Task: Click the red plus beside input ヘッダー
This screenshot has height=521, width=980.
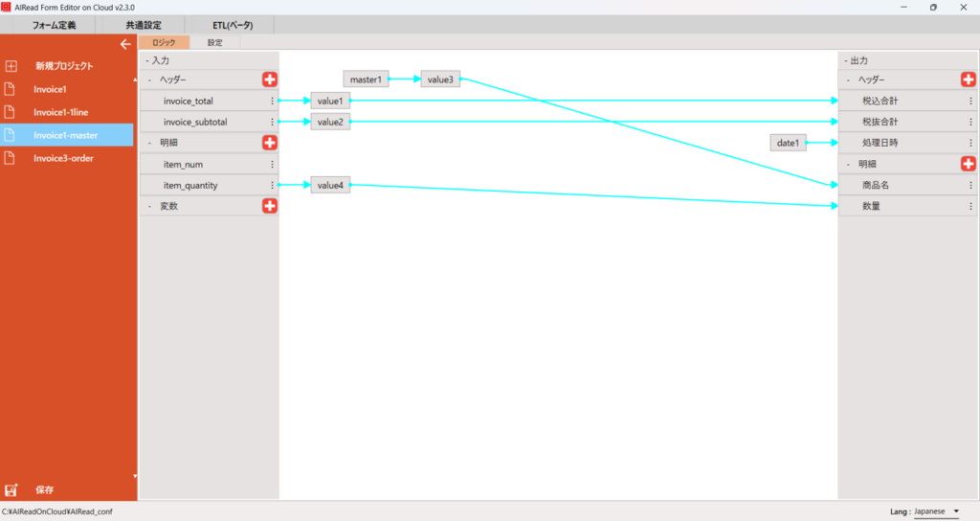Action: pyautogui.click(x=270, y=79)
